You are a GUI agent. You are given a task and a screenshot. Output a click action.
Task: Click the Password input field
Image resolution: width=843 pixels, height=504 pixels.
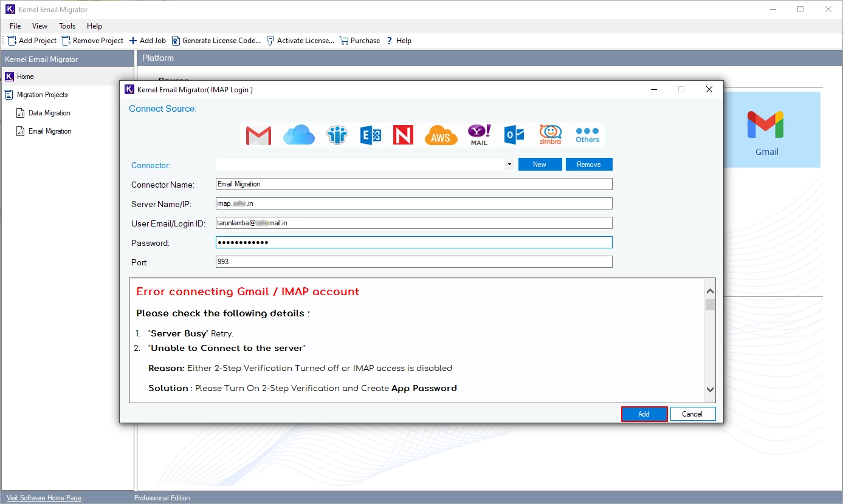tap(414, 242)
